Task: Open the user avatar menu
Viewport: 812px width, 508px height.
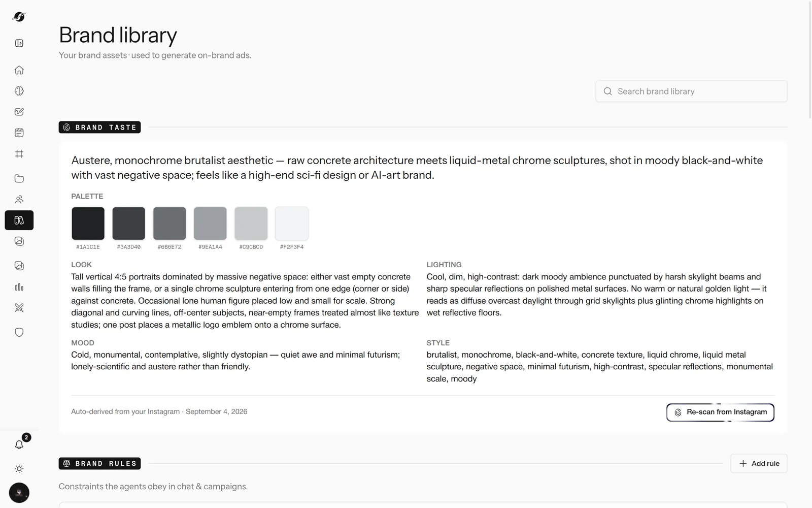Action: point(19,493)
